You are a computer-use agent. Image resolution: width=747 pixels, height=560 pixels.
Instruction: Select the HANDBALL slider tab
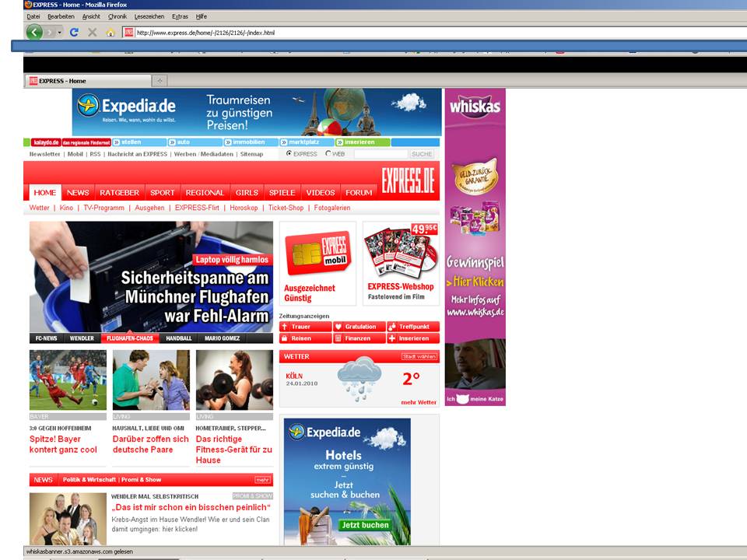179,338
